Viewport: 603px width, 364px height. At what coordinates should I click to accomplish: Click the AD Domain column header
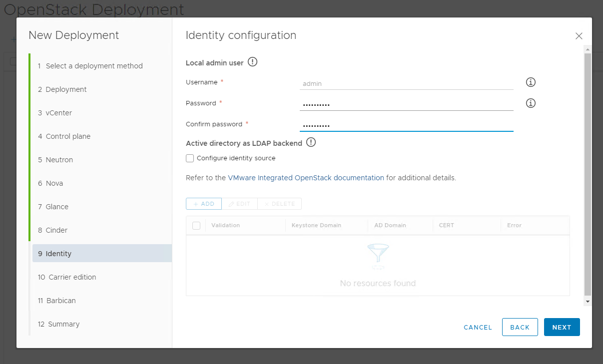[390, 226]
